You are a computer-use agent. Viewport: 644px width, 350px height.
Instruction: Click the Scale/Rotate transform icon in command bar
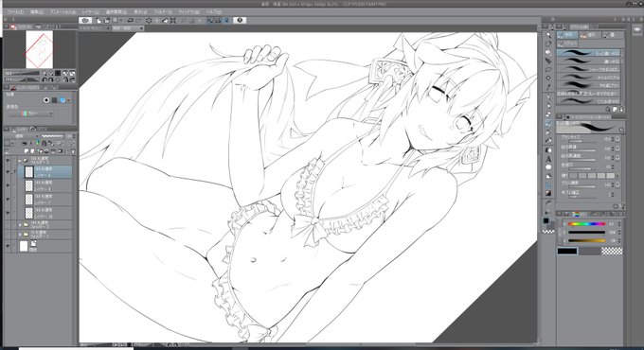173,20
